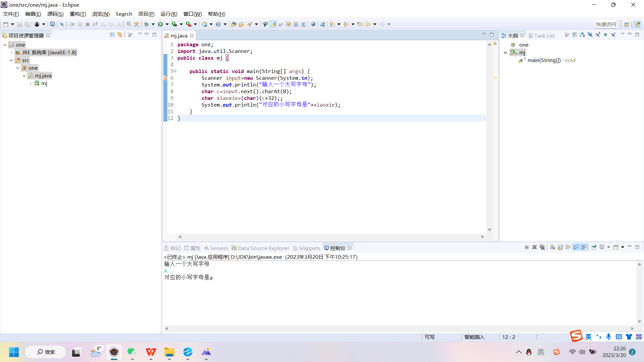Viewport: 644px width, 362px height.
Task: Click the Save disk icon
Action: point(19,24)
